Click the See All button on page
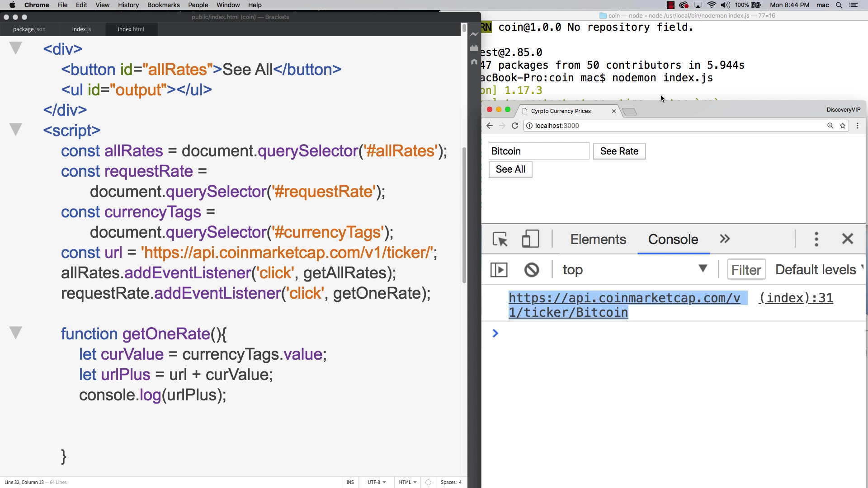The image size is (868, 488). (x=510, y=169)
